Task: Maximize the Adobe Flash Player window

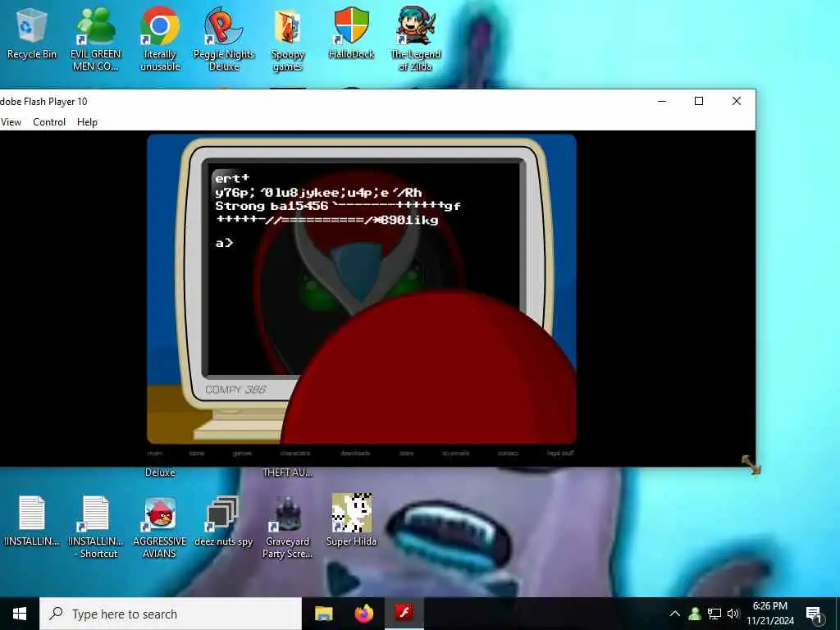Action: (699, 101)
